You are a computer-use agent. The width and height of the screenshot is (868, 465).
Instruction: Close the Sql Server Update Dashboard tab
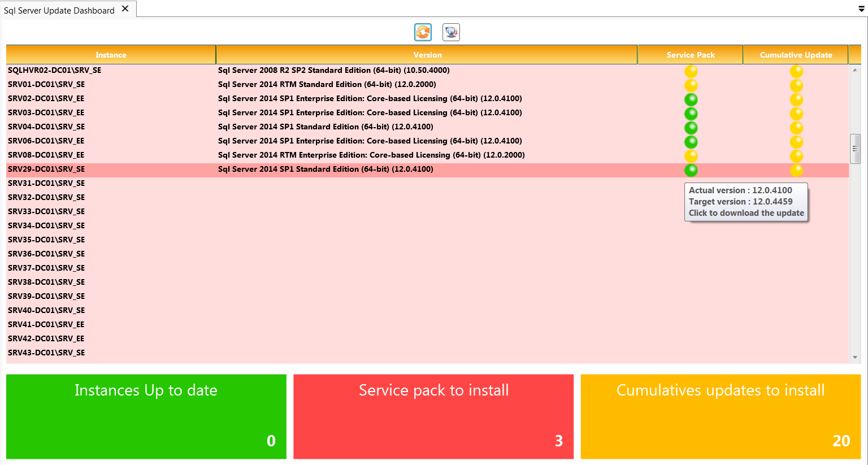point(125,8)
